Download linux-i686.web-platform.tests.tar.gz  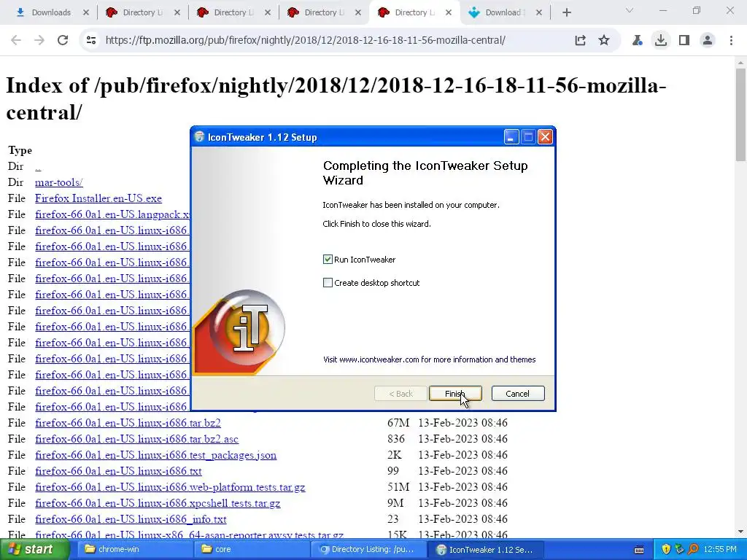coord(170,486)
